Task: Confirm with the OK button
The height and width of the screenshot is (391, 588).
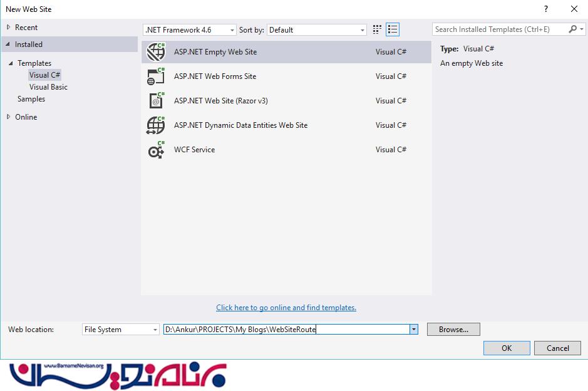Action: 507,348
